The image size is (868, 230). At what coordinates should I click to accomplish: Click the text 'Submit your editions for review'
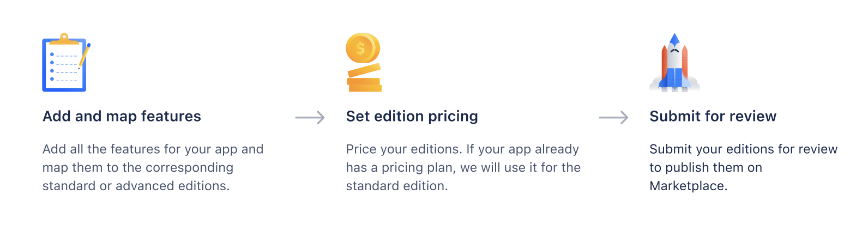point(743,149)
